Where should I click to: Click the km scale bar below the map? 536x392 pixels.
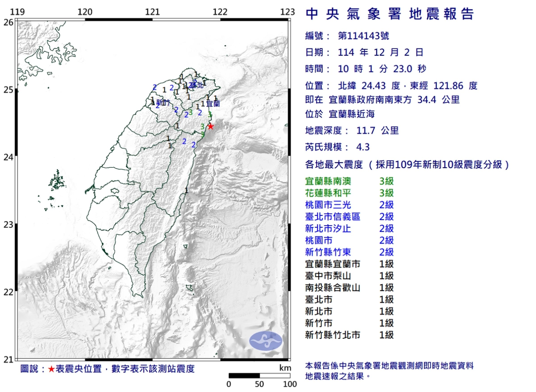[x=259, y=376]
